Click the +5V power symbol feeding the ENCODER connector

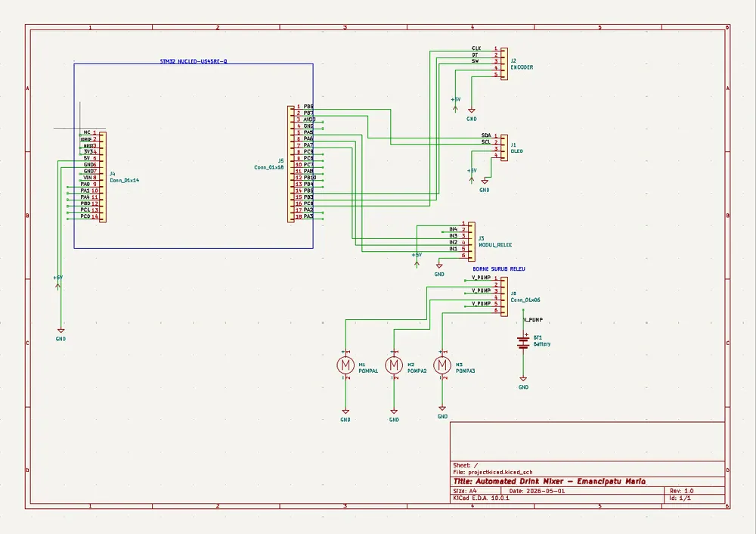455,104
